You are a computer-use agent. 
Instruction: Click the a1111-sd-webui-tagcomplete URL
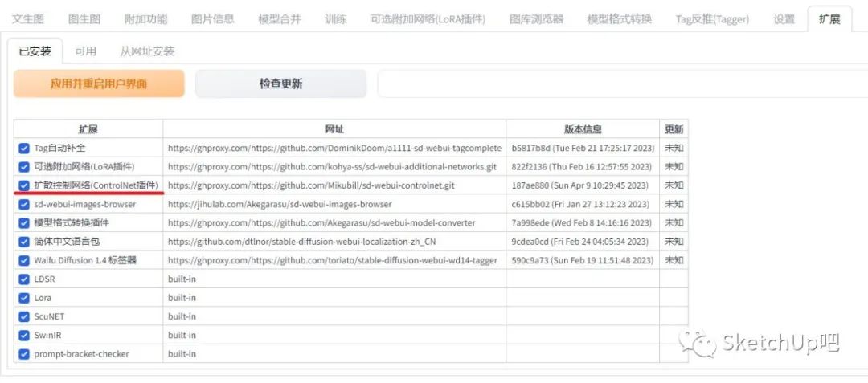tap(335, 148)
